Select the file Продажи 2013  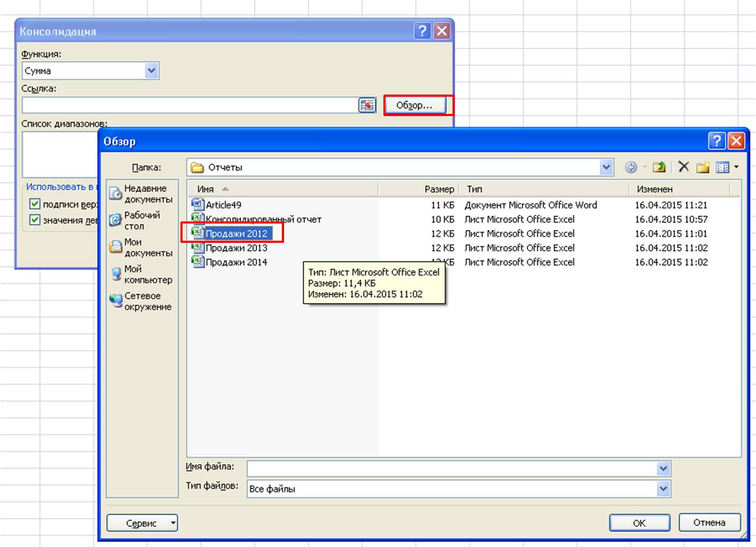pos(236,248)
